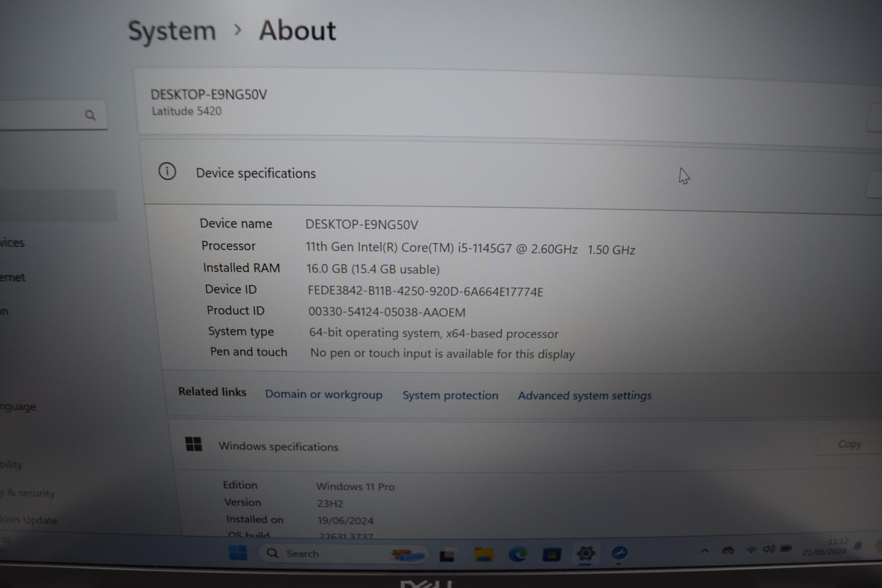Click the About breadcrumb title
Screen dimensions: 882x588
(x=297, y=30)
